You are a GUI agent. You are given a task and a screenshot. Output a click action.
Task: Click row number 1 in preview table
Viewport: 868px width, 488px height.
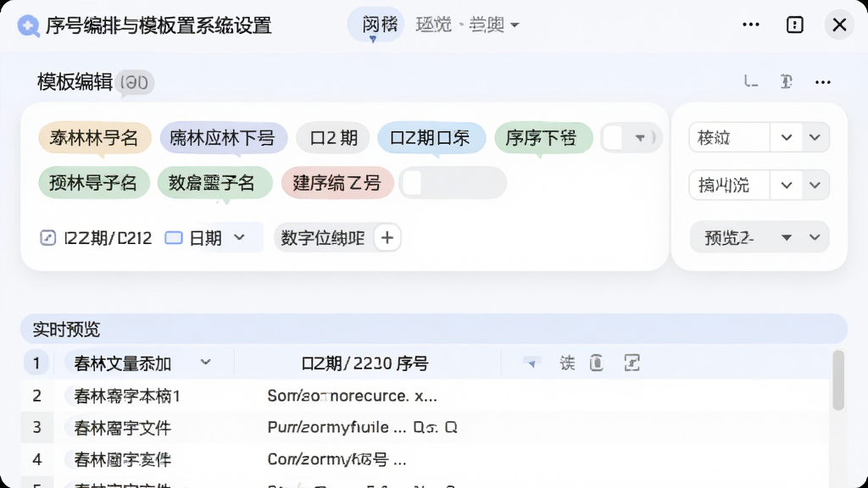click(x=36, y=363)
